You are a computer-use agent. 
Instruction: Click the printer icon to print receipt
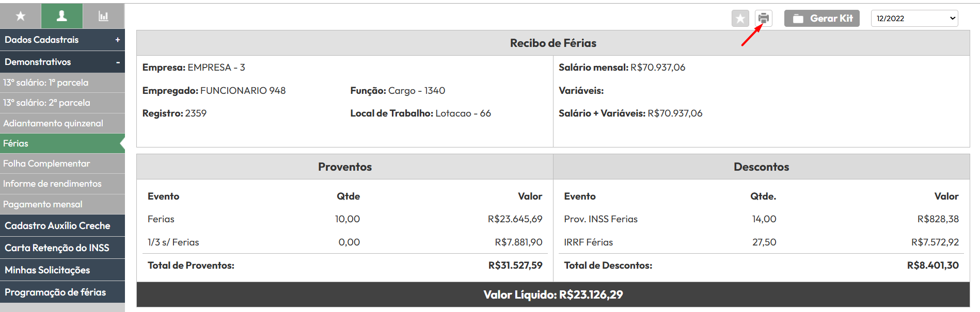[x=763, y=19]
